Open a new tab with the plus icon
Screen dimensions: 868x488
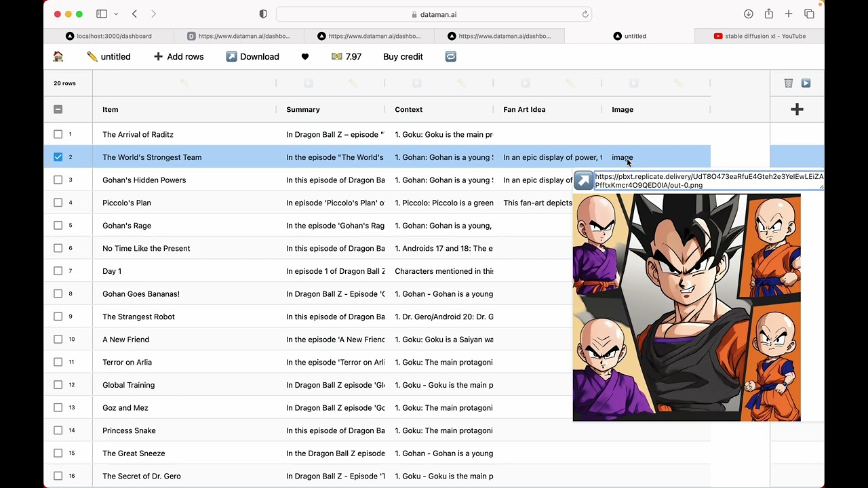coord(789,14)
